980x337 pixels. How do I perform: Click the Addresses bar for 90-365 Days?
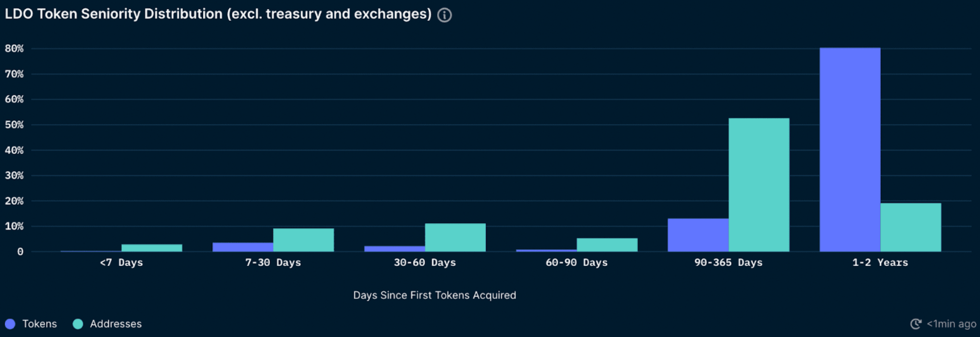(x=758, y=185)
